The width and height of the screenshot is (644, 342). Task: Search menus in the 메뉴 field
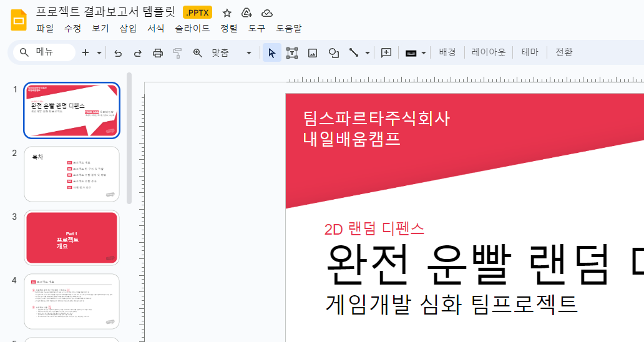point(44,52)
